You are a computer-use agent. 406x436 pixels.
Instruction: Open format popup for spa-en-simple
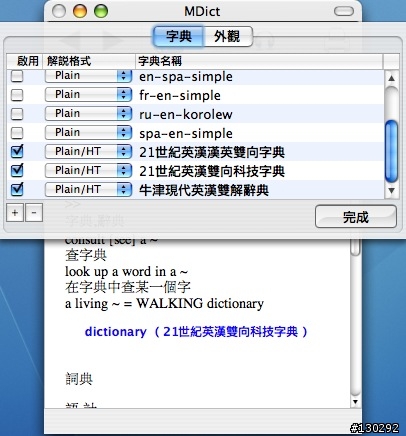pyautogui.click(x=88, y=133)
